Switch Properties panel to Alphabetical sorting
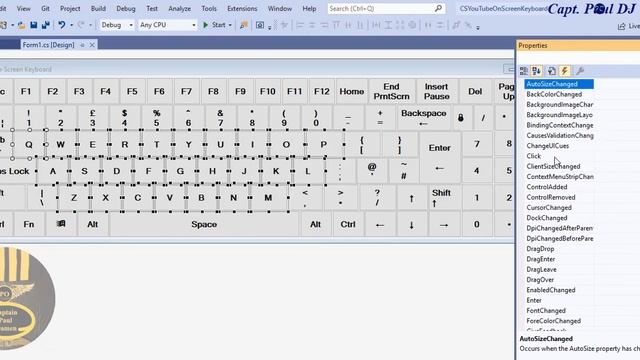The image size is (640, 360). pos(536,71)
